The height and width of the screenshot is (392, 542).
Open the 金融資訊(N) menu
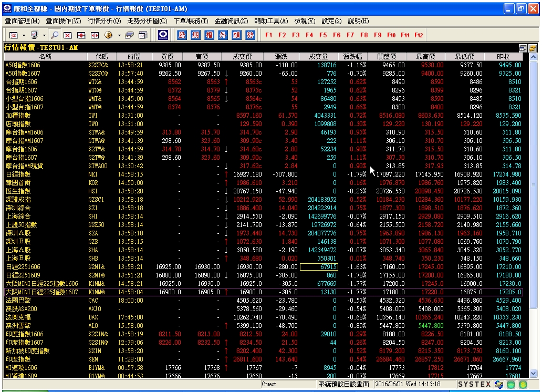[231, 21]
